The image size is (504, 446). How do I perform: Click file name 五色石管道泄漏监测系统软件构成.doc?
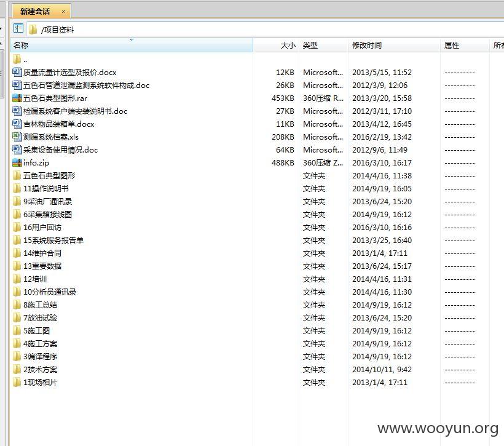[x=87, y=86]
